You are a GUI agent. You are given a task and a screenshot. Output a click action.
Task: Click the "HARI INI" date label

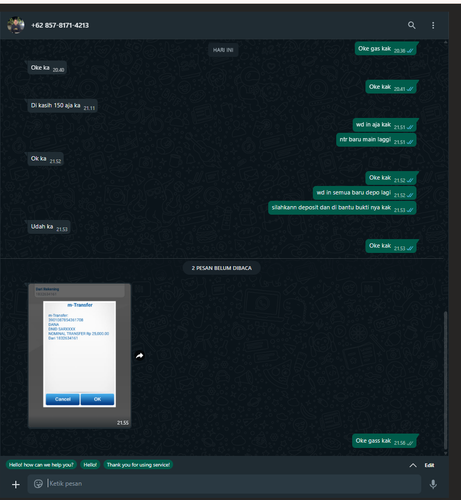(223, 50)
